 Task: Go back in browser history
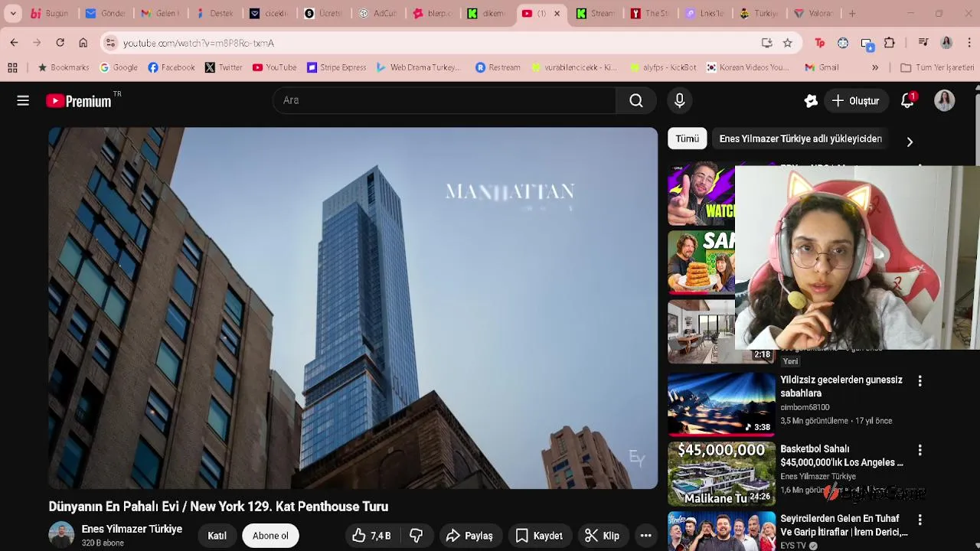click(x=14, y=43)
